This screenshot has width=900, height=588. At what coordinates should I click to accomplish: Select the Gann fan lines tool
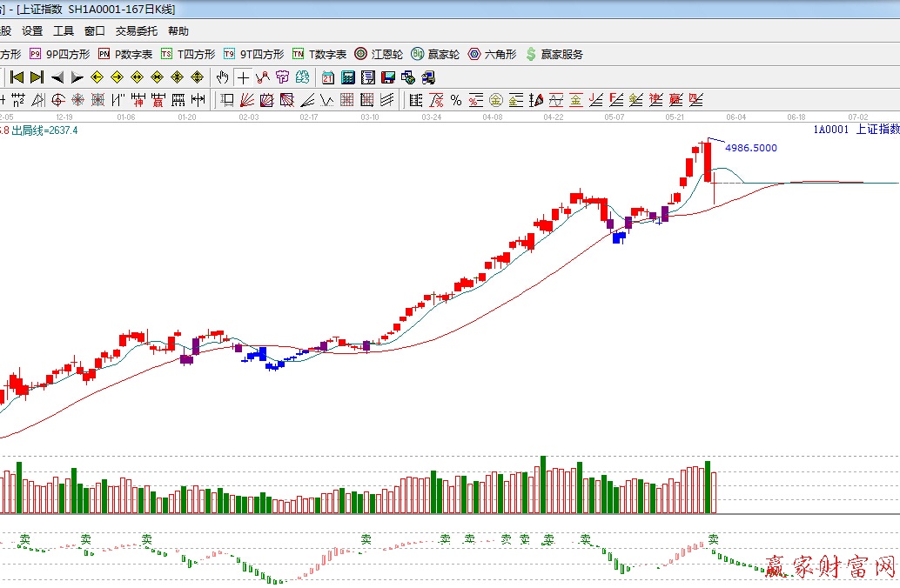pyautogui.click(x=247, y=100)
